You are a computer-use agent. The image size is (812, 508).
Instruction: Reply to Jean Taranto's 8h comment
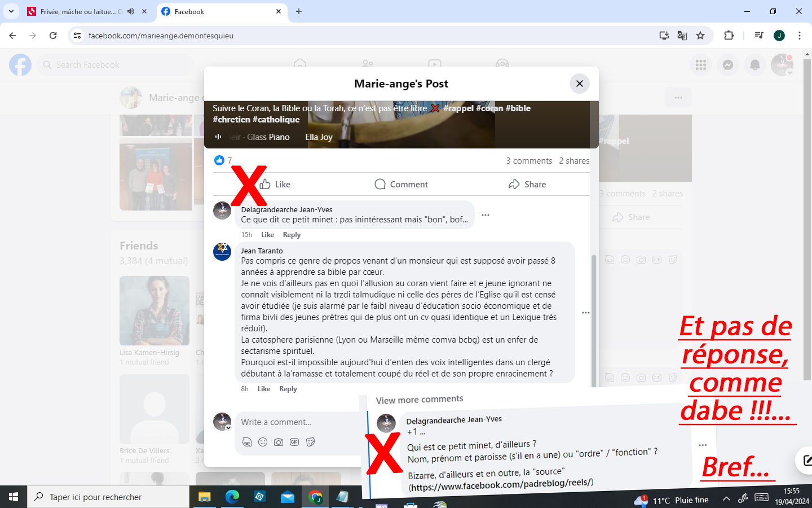(288, 389)
